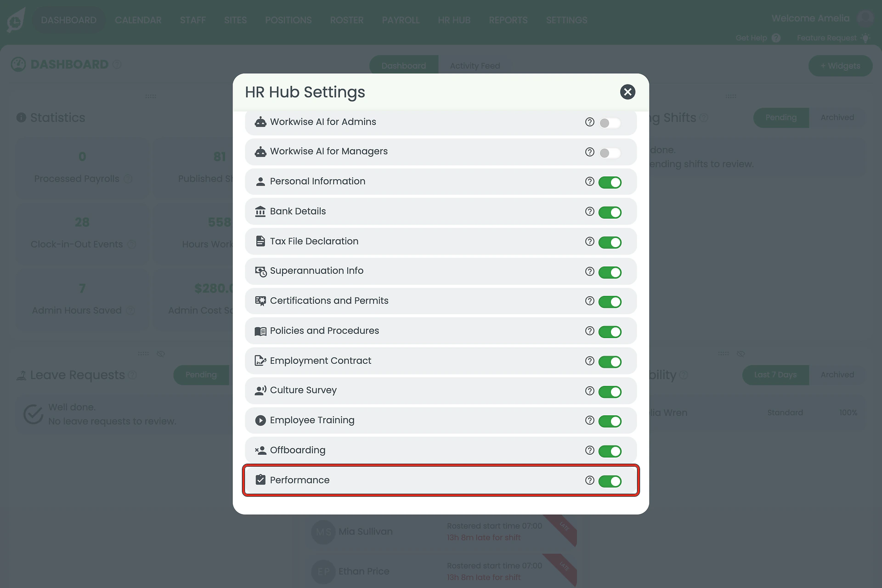Click the Bank Details building icon
This screenshot has width=882, height=588.
tap(260, 211)
